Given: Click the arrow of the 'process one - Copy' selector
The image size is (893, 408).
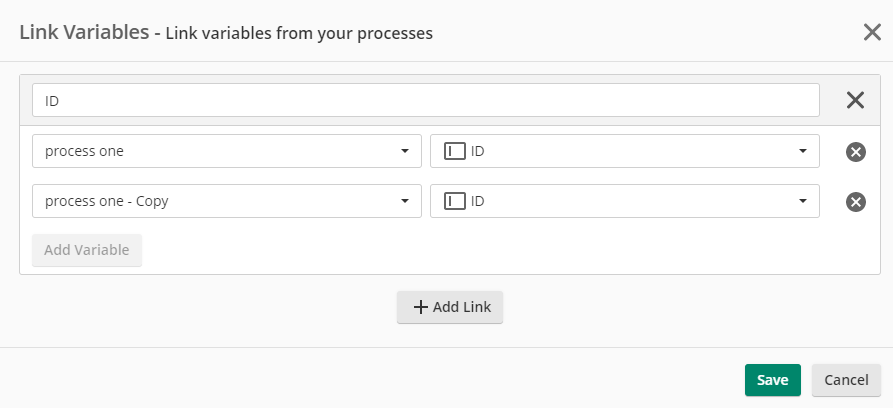Looking at the screenshot, I should [404, 201].
